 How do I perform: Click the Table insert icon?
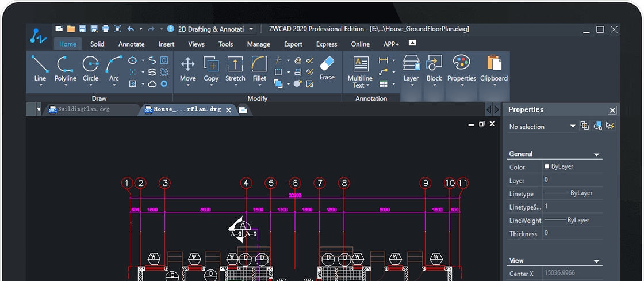(383, 84)
